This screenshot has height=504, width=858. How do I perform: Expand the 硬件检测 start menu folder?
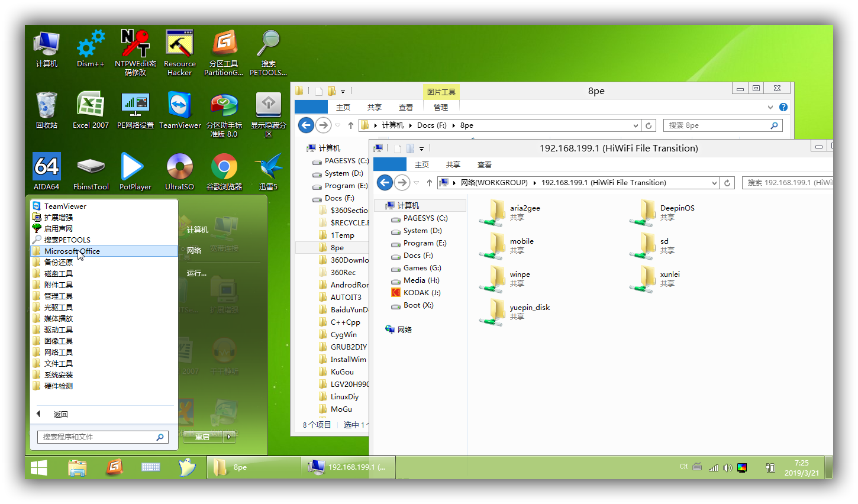pos(105,386)
